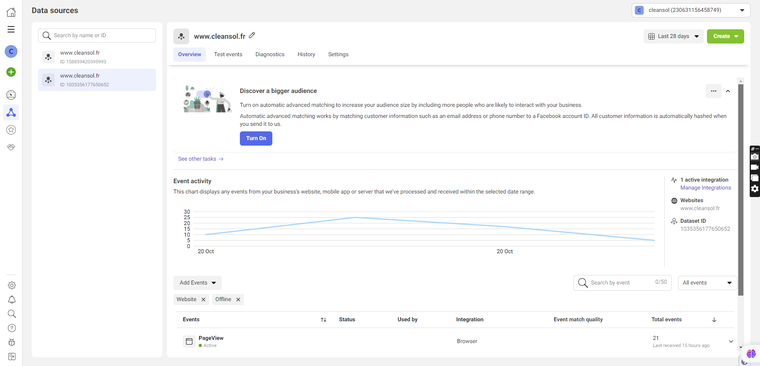Click the gear icon on floating toolbar
Viewport: 760px width, 366px height.
tap(755, 189)
